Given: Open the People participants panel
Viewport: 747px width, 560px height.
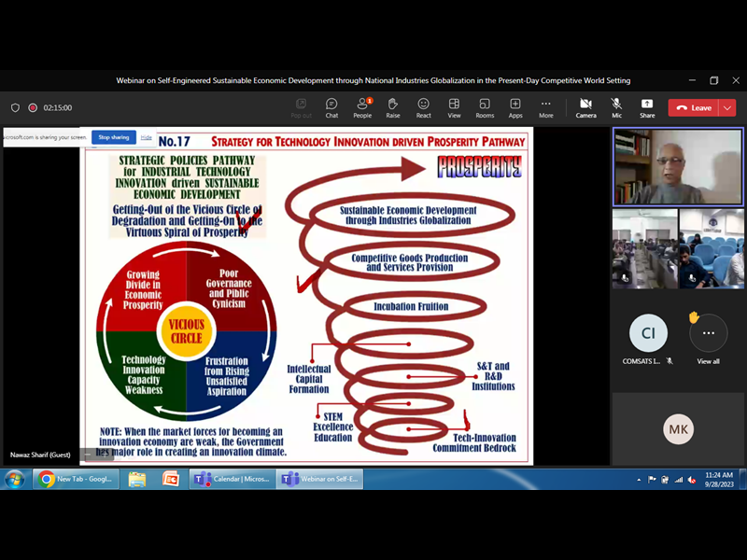Looking at the screenshot, I should click(x=362, y=108).
